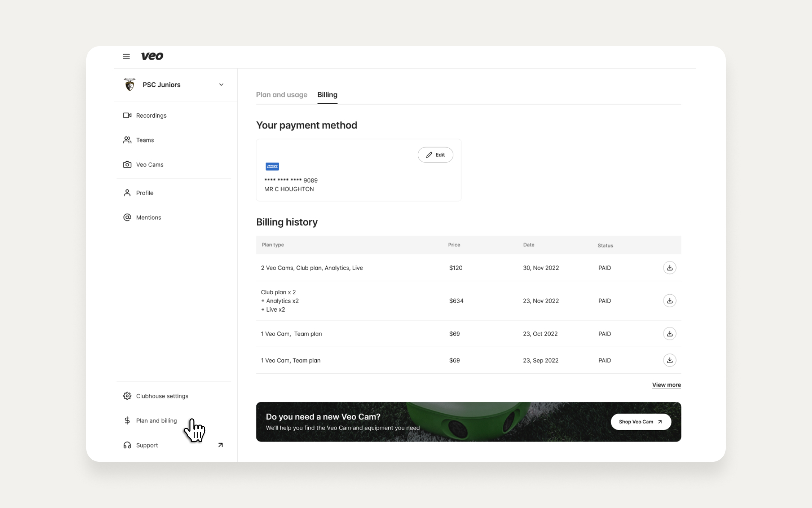
Task: Download the 23, Oct 2022 invoice
Action: 669,334
